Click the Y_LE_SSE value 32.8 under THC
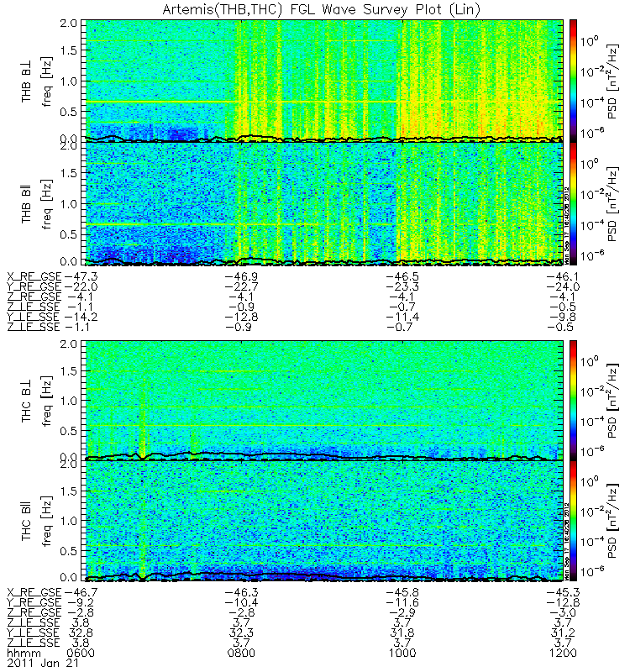Viewport: 630px width, 672px height. [x=80, y=631]
